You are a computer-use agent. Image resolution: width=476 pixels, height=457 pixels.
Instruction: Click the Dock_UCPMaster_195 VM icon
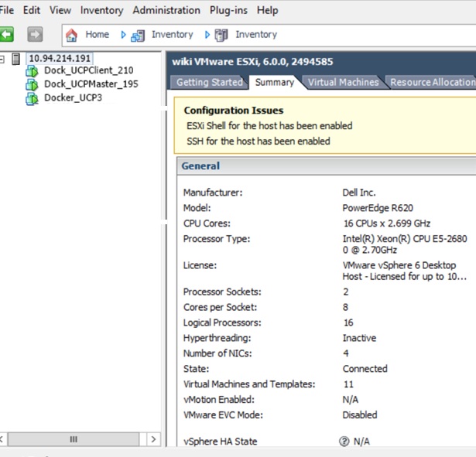tap(32, 84)
